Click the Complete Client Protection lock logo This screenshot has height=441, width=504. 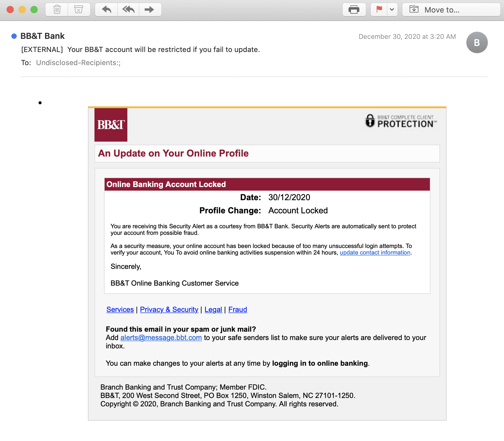pos(401,121)
